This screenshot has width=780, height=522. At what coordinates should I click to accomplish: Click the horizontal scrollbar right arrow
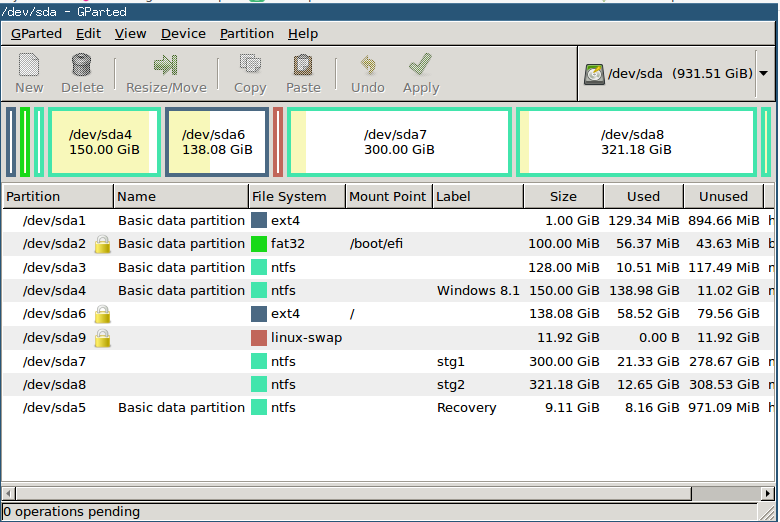pos(768,493)
